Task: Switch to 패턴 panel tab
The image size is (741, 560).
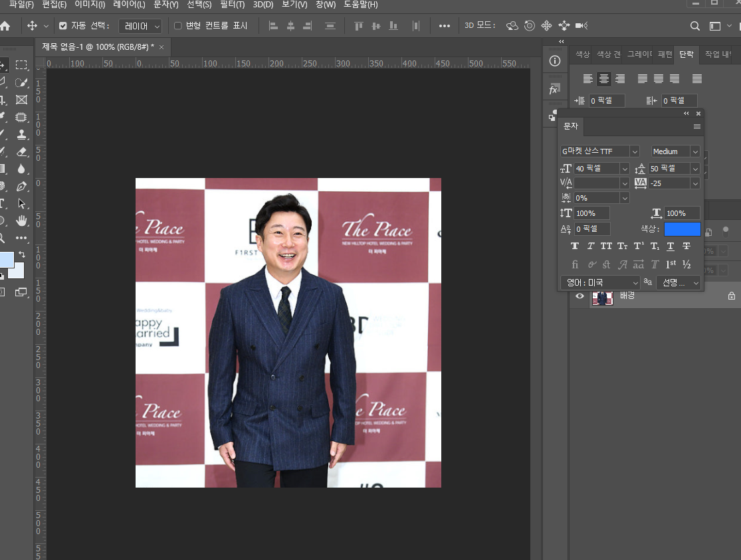Action: 665,54
